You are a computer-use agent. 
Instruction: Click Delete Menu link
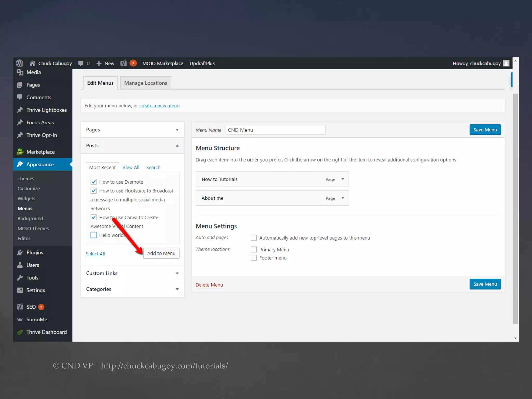209,285
